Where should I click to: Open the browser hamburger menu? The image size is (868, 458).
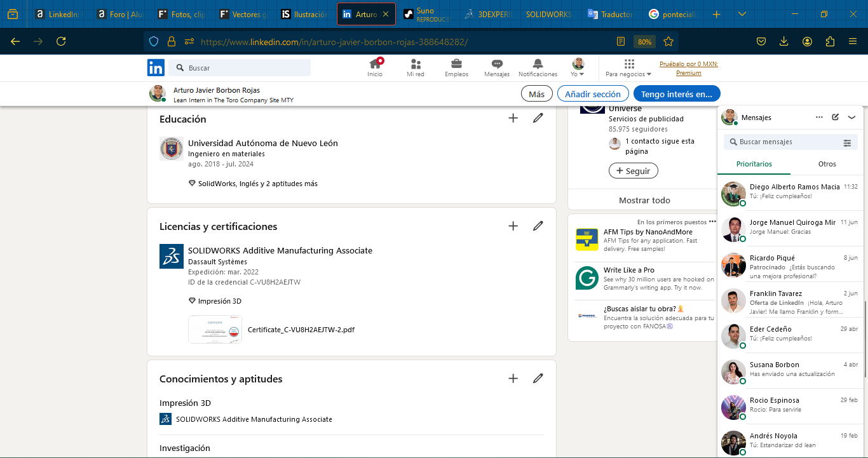point(853,41)
